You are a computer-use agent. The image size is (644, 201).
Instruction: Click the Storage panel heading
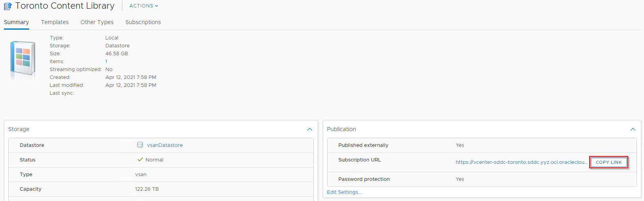[19, 129]
